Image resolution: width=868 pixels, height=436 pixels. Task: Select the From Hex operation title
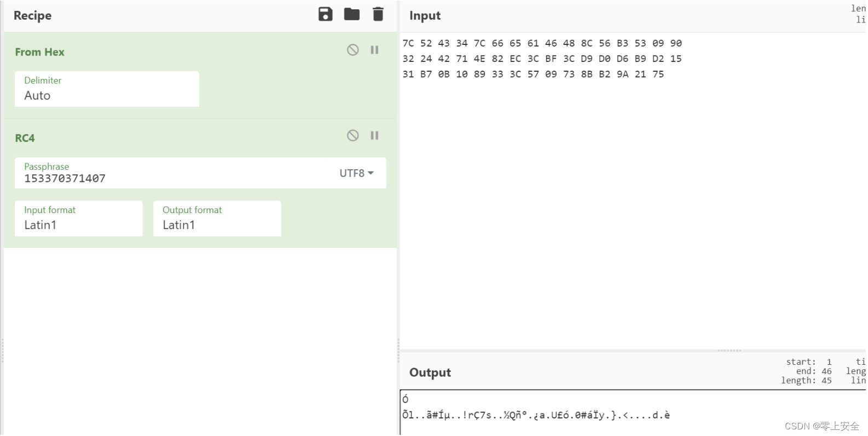[39, 52]
